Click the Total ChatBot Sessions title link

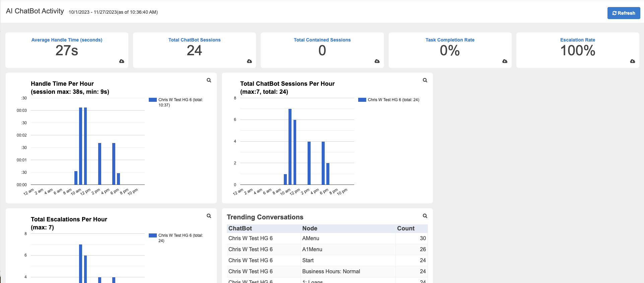coord(194,40)
